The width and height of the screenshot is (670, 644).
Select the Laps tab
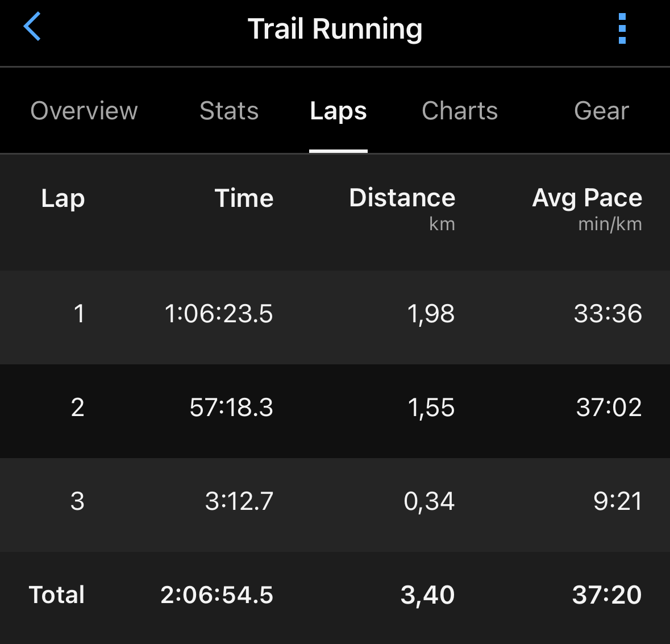click(339, 111)
